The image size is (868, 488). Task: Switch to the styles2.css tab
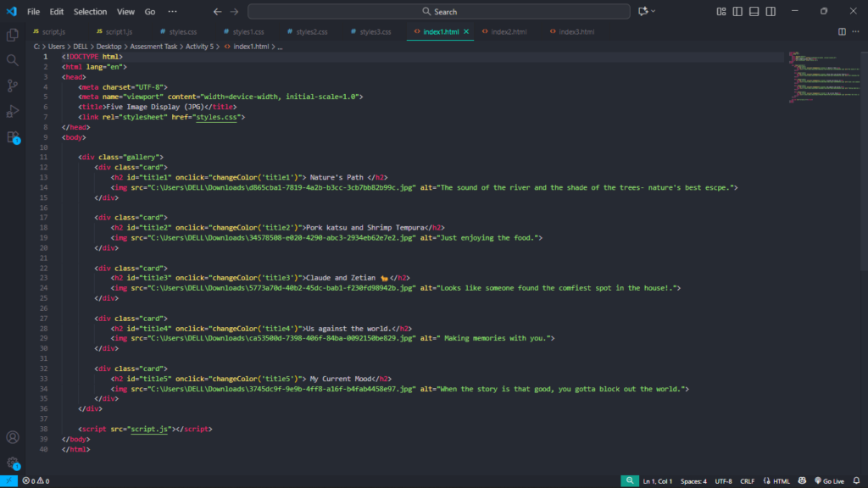(x=311, y=31)
